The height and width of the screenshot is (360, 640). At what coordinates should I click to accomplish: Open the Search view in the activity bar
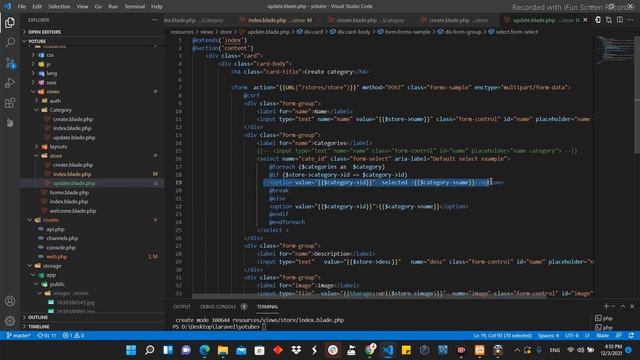coord(10,42)
